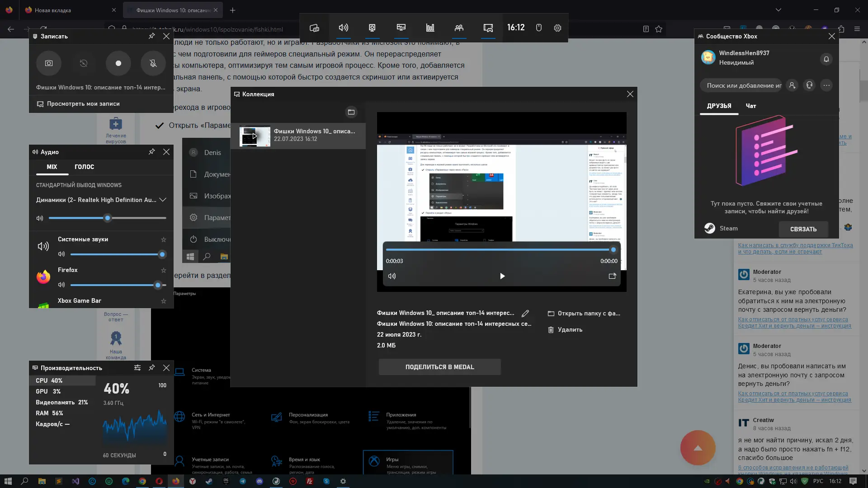The image size is (868, 488).
Task: Switch to the ДРУЗЬЯ tab
Action: pyautogui.click(x=719, y=106)
